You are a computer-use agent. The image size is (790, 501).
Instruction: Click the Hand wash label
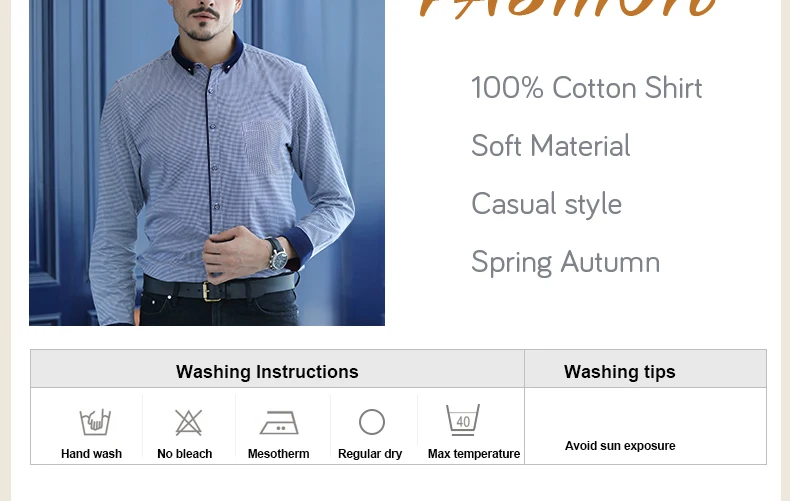(x=91, y=454)
